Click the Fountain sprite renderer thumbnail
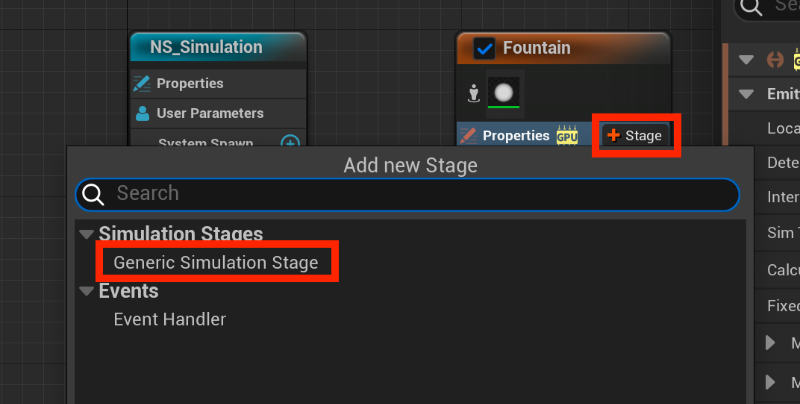 click(505, 94)
